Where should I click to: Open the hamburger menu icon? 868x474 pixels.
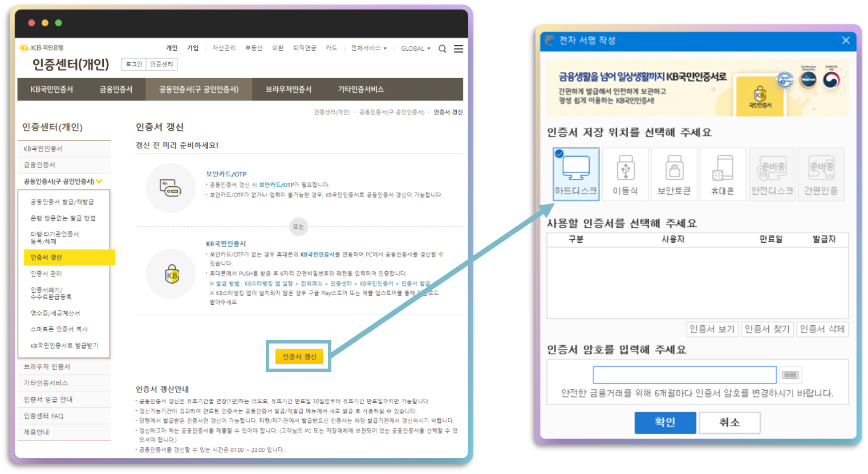click(x=458, y=49)
